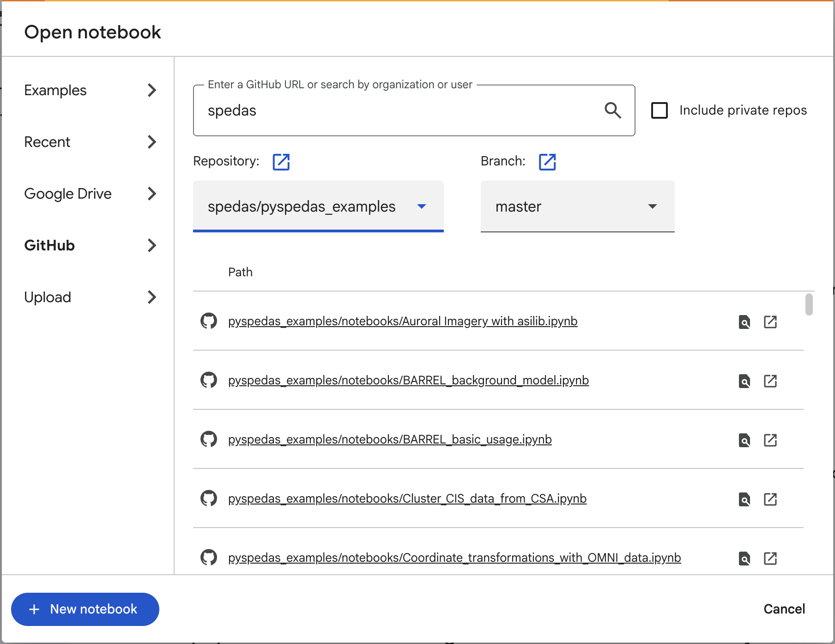Select the GitHub tab in the sidebar
835x644 pixels.
point(91,245)
